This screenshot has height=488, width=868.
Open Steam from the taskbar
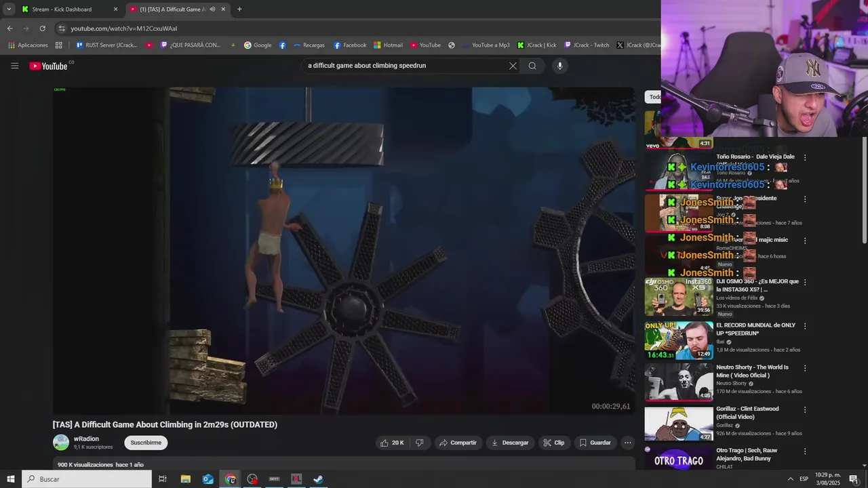[x=318, y=479]
